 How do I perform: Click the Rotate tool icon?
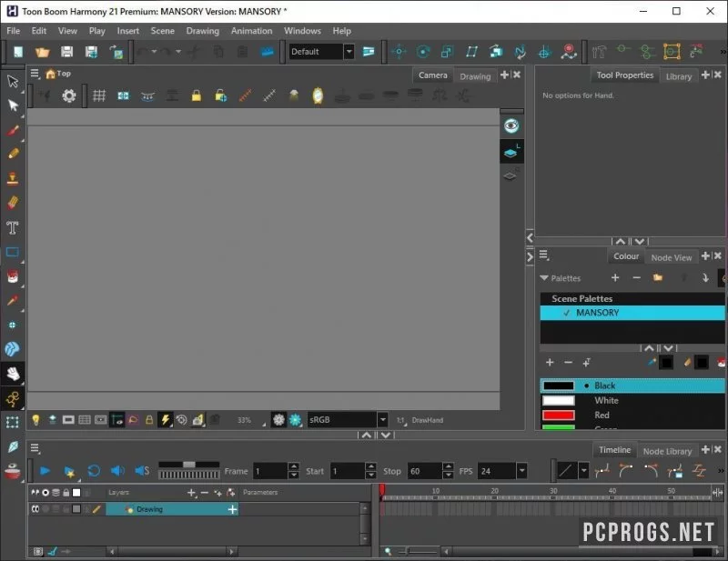point(423,52)
